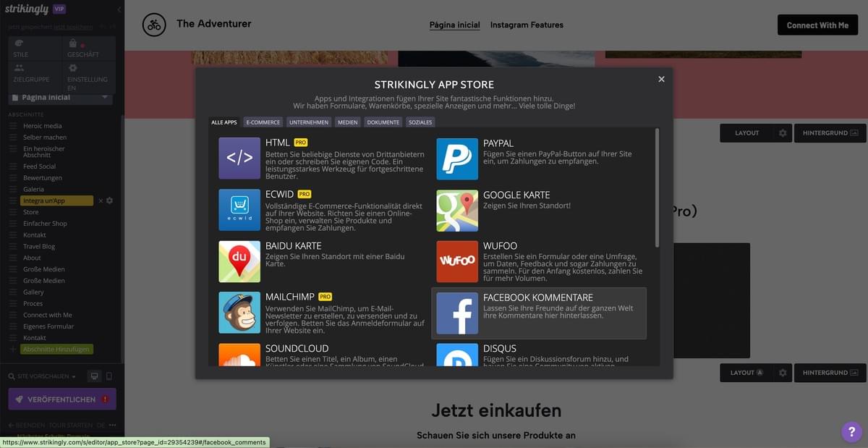Open the Wufoo app icon
868x448 pixels.
(457, 261)
